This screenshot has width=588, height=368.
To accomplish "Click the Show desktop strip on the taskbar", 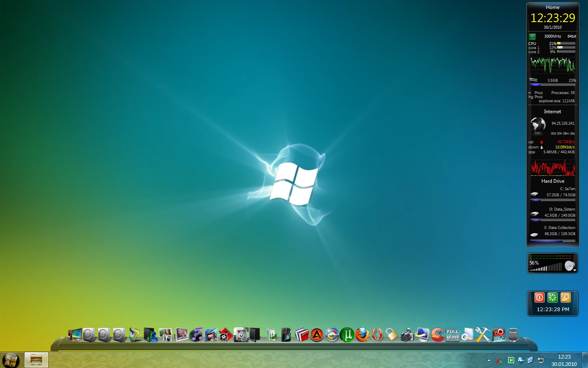I will [x=585, y=360].
